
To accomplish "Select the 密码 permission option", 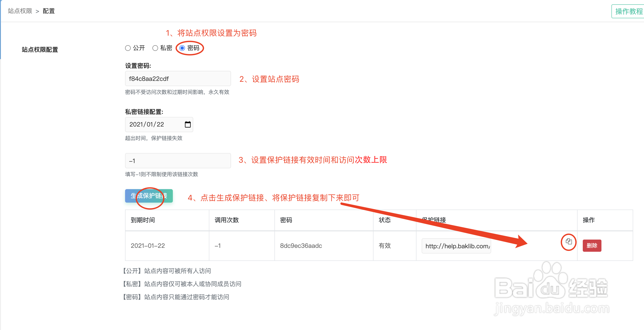I will click(182, 48).
